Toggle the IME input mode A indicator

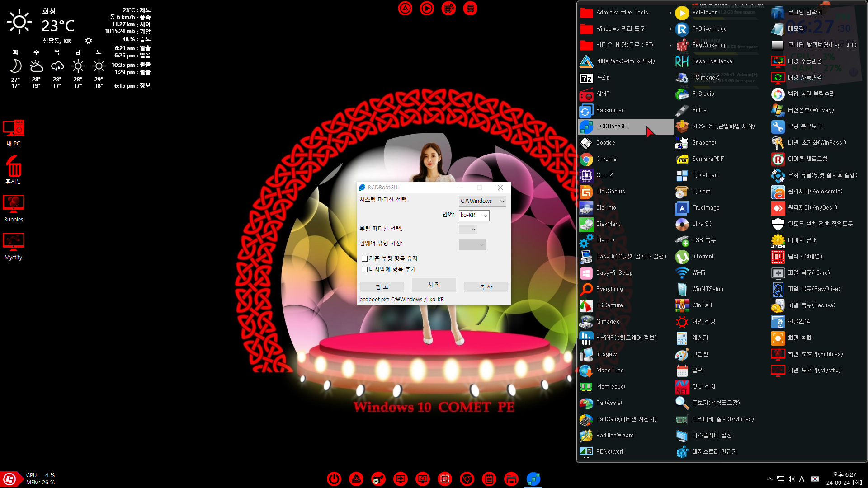pos(802,479)
